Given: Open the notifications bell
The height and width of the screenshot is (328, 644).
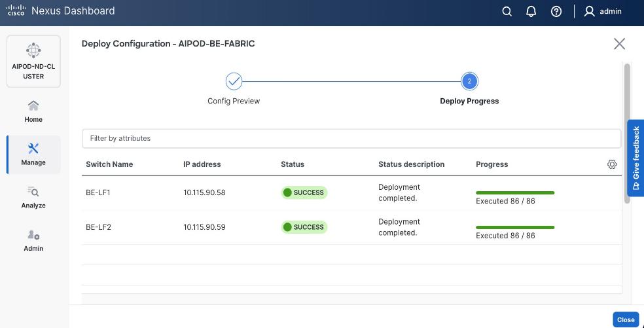Looking at the screenshot, I should tap(531, 11).
